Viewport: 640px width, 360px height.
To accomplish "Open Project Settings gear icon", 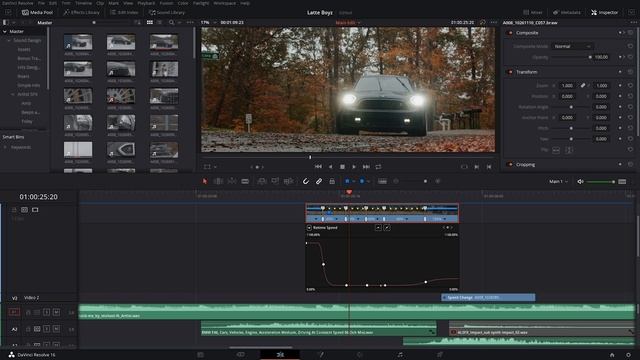I will pyautogui.click(x=628, y=355).
